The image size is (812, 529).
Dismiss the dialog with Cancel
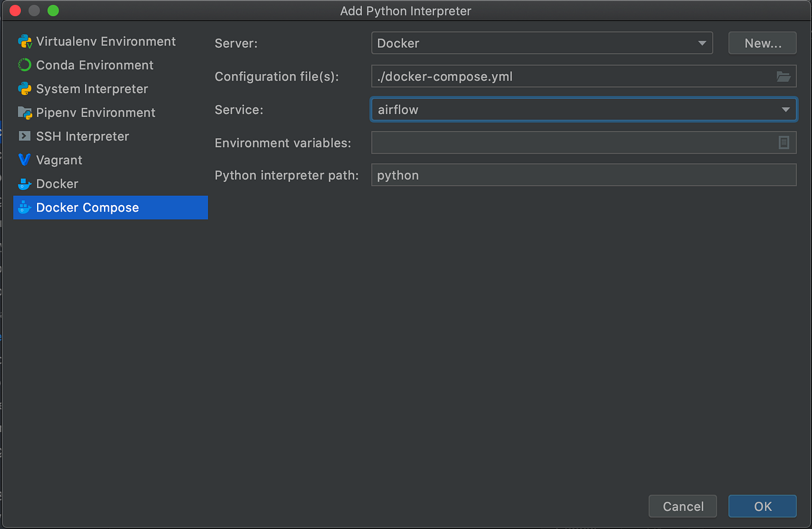(682, 506)
